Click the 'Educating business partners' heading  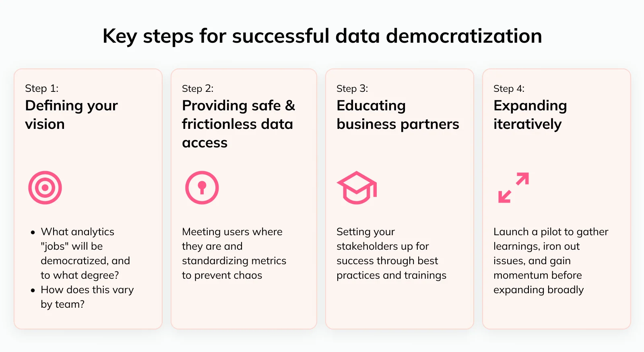398,115
